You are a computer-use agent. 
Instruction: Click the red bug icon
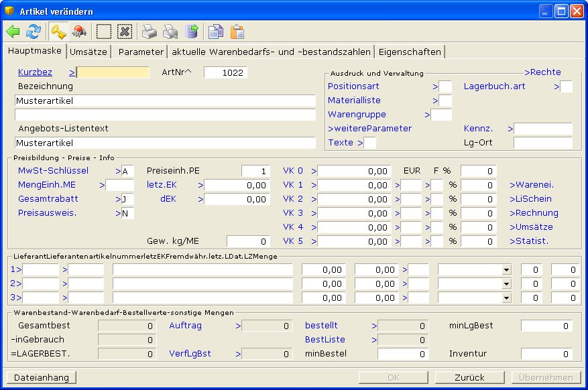pyautogui.click(x=79, y=31)
